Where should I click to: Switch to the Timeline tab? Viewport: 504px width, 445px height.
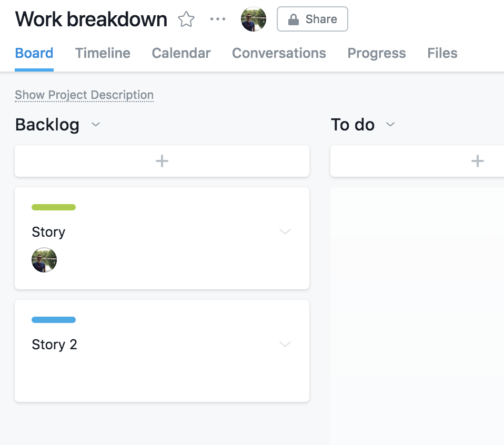click(x=102, y=53)
